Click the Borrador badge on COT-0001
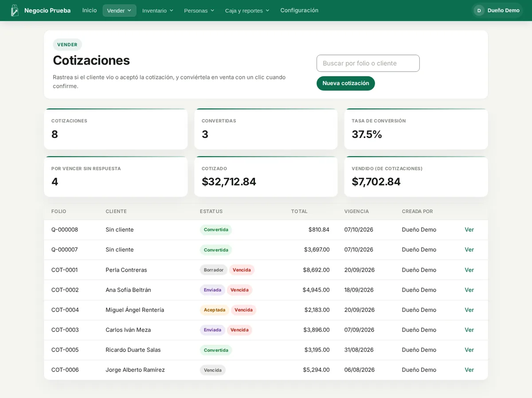Viewport: 532px width, 398px height. point(214,270)
